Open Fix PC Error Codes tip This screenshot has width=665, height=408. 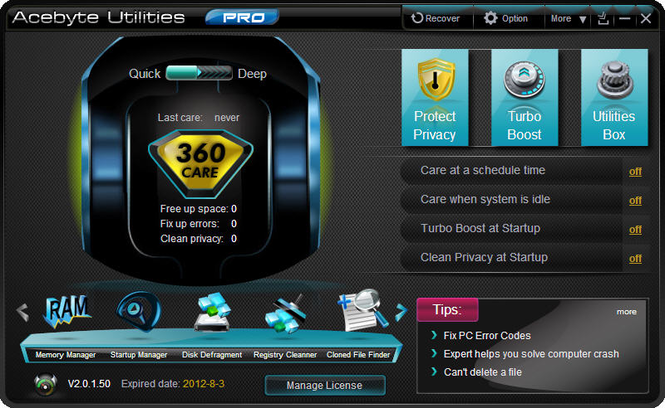[487, 335]
